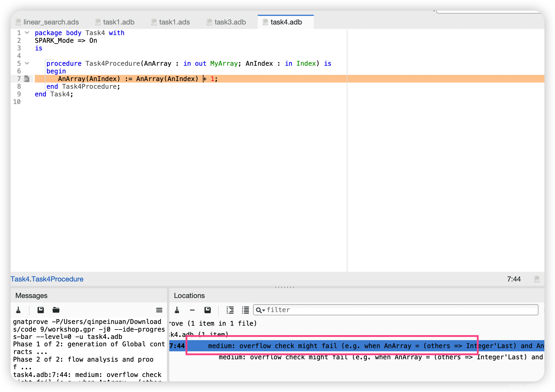Click 'begin' keyword on line 6
This screenshot has width=555, height=392.
(x=56, y=71)
